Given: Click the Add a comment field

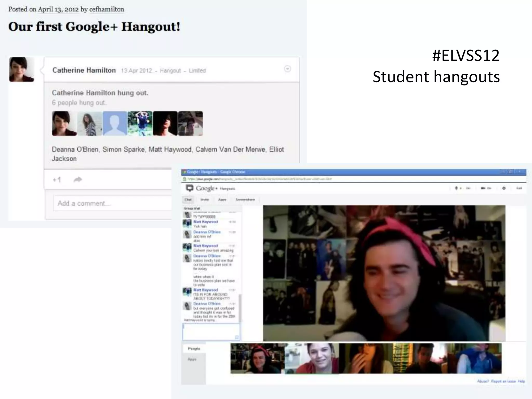Looking at the screenshot, I should click(113, 203).
